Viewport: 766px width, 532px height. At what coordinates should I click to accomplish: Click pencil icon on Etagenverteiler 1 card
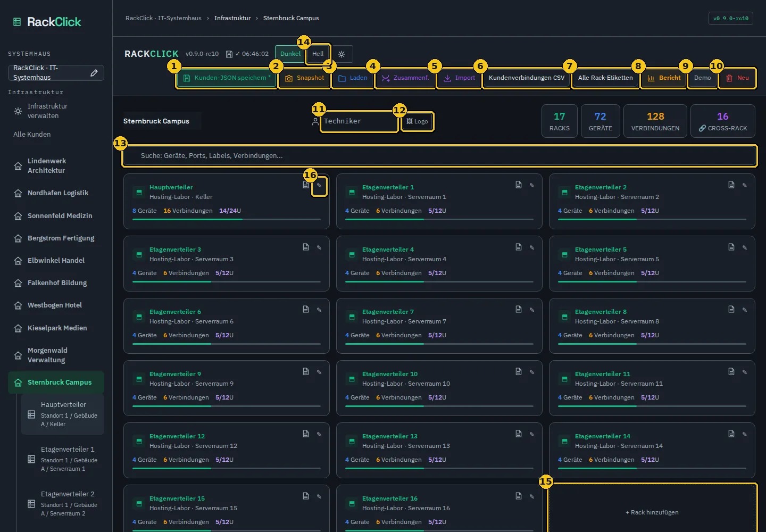click(x=532, y=185)
